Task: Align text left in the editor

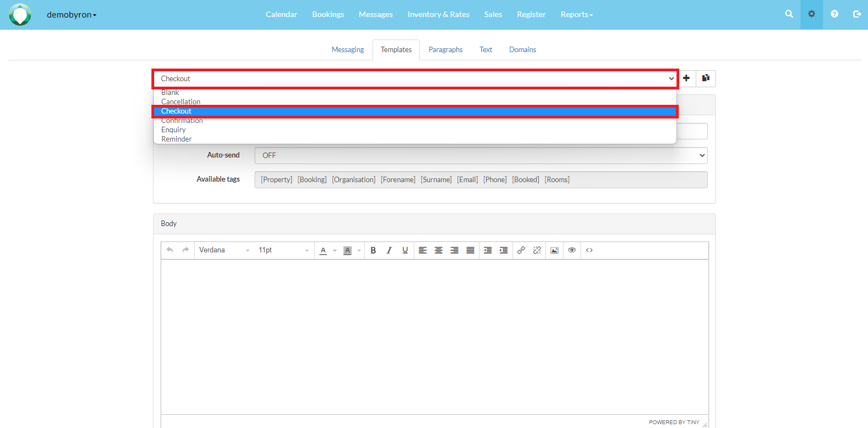Action: click(422, 250)
